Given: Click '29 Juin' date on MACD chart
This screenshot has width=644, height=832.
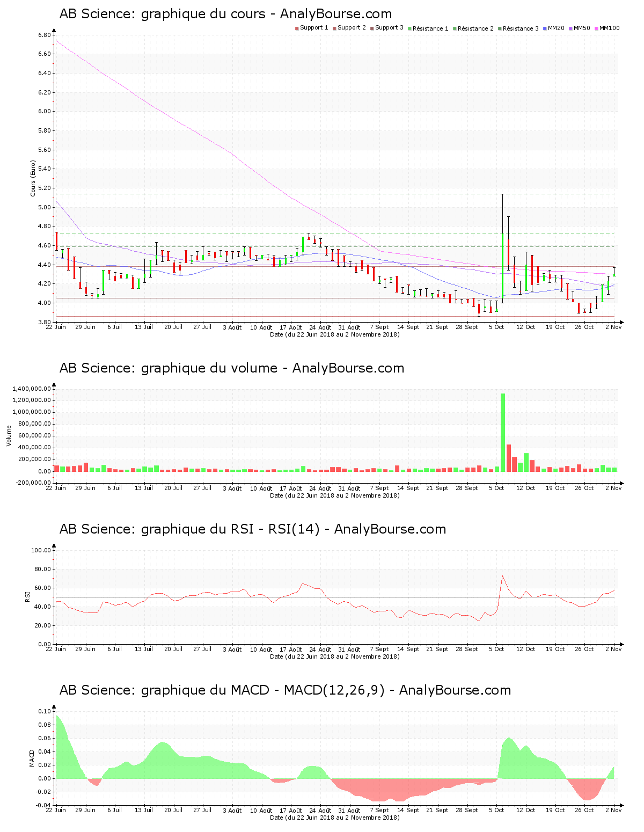Looking at the screenshot, I should (x=85, y=810).
